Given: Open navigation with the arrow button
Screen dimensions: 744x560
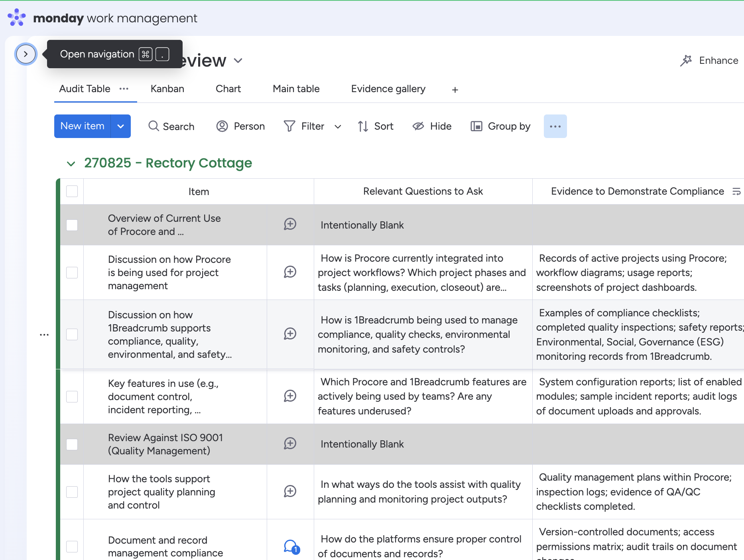Looking at the screenshot, I should [x=26, y=54].
